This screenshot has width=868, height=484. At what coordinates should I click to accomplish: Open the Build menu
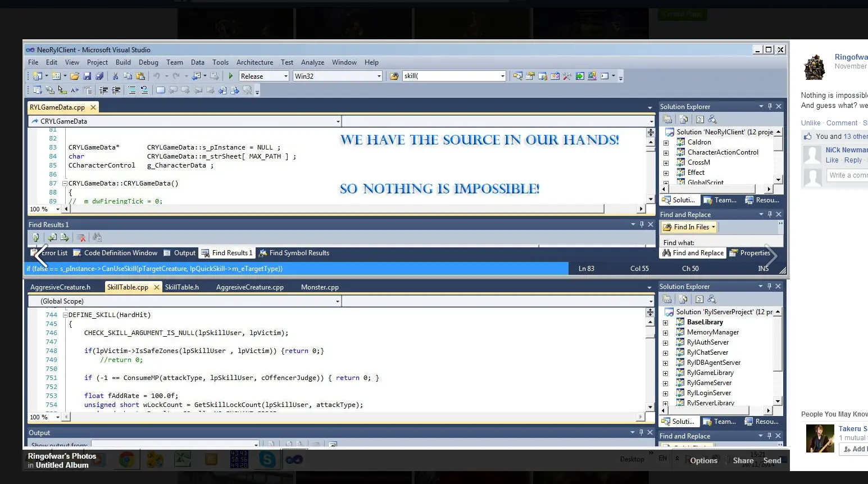pos(123,62)
